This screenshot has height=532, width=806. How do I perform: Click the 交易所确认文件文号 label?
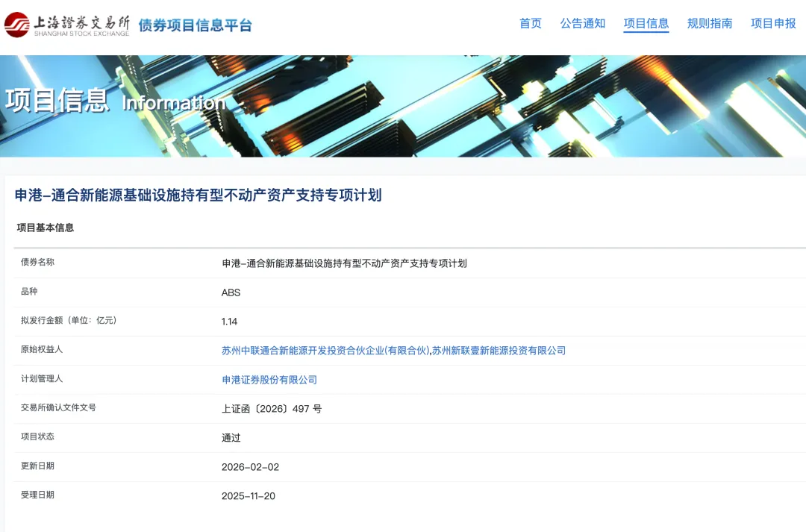[x=59, y=407]
